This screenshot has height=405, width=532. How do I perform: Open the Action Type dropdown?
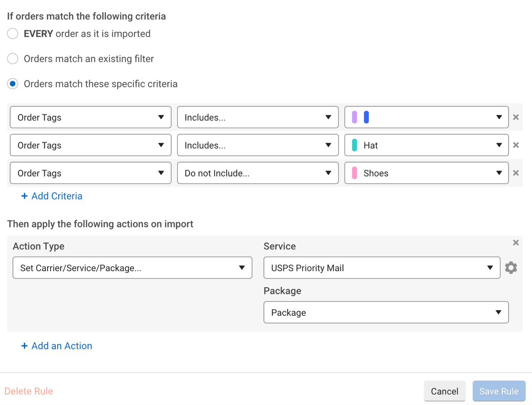click(x=132, y=268)
